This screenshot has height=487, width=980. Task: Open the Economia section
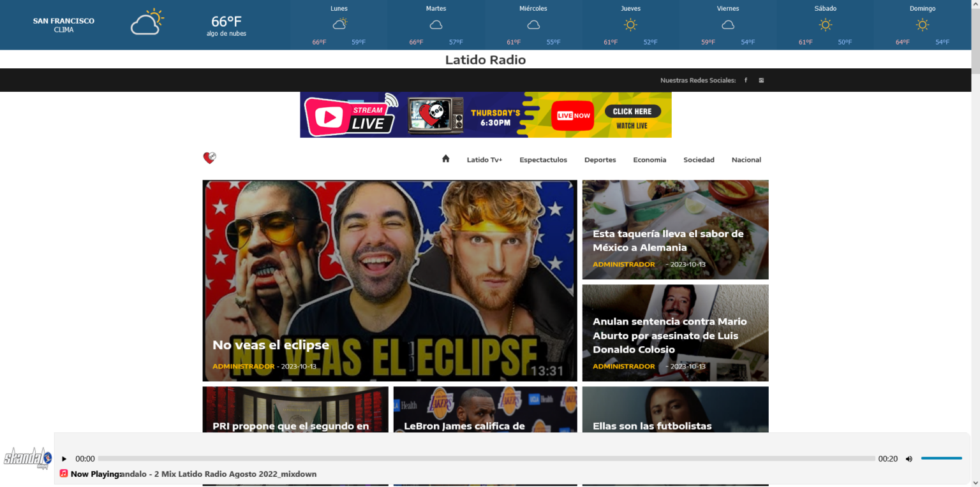coord(650,160)
